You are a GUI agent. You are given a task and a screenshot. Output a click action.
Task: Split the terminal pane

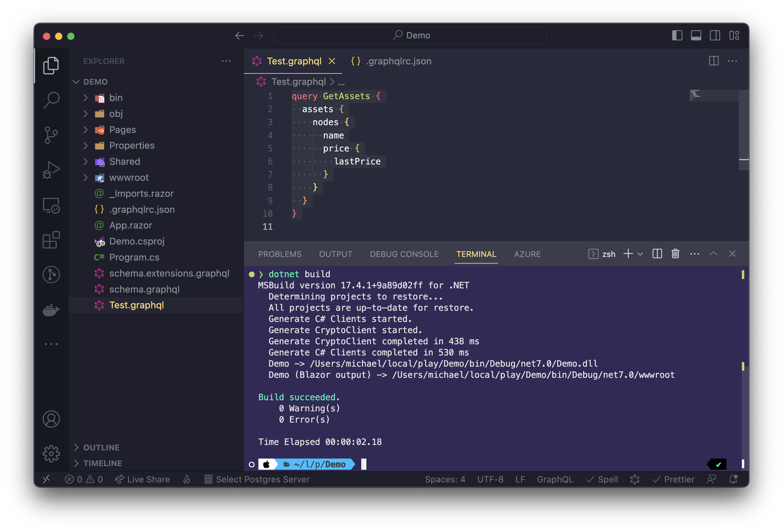click(x=657, y=254)
